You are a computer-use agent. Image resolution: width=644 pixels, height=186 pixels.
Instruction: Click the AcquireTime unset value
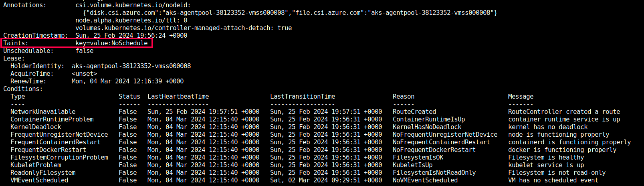tap(84, 74)
